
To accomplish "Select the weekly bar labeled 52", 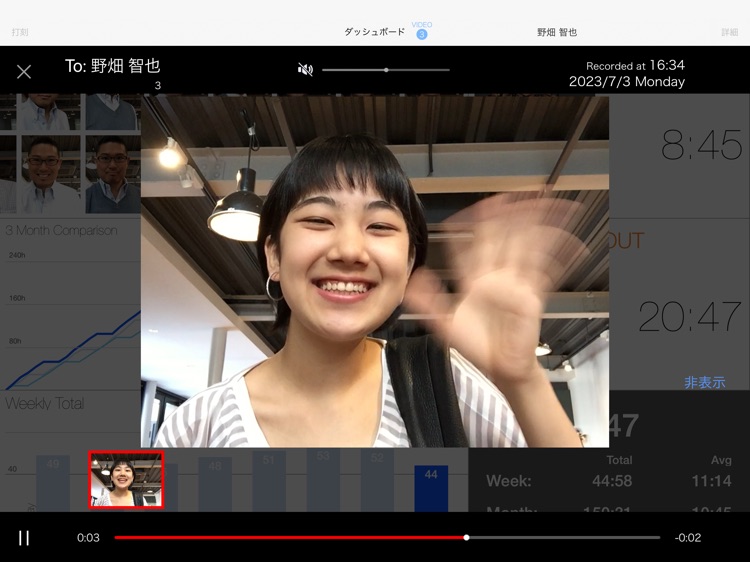I will pyautogui.click(x=377, y=480).
